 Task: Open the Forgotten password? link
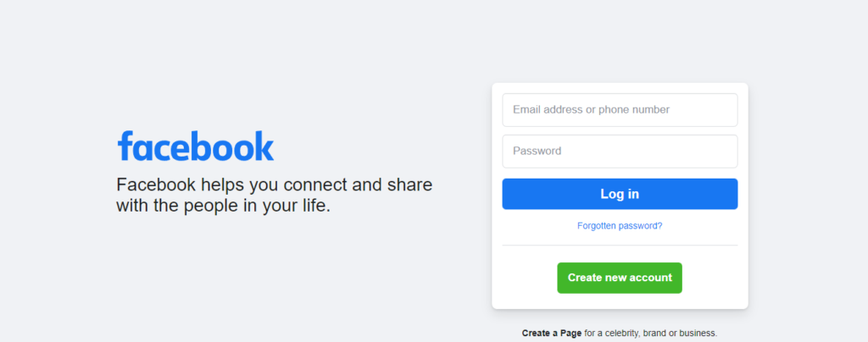pos(620,226)
